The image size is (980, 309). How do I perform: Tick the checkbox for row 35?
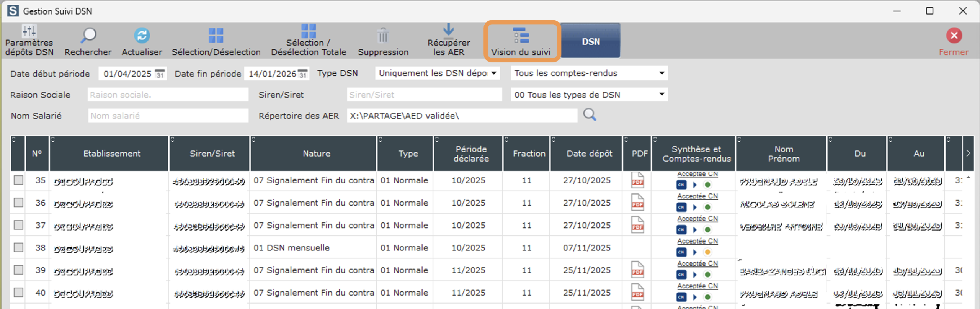tap(18, 180)
